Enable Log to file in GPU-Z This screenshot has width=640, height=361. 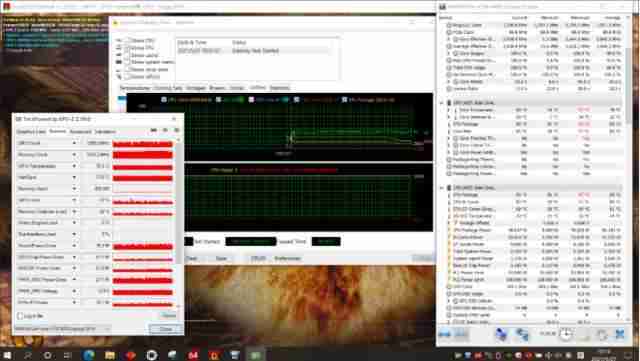[x=20, y=316]
